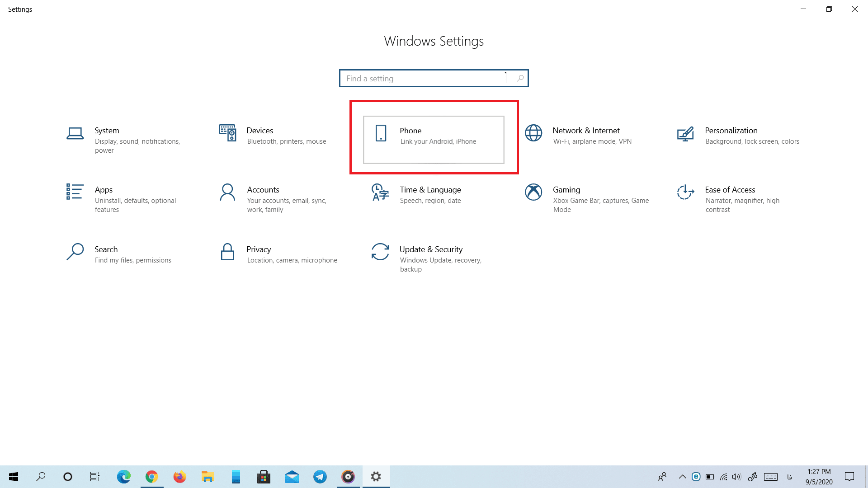This screenshot has width=868, height=488.
Task: Open the Mail app from the taskbar
Action: pos(292,477)
